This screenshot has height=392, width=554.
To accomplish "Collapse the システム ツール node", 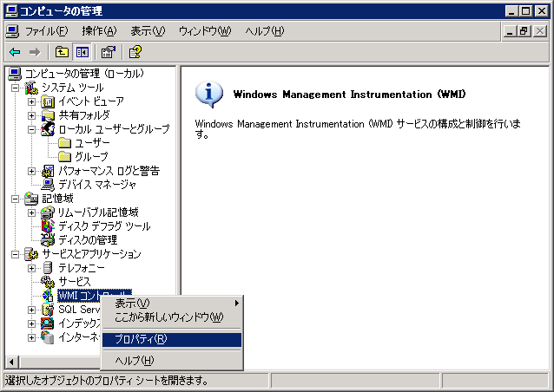I will [x=15, y=88].
